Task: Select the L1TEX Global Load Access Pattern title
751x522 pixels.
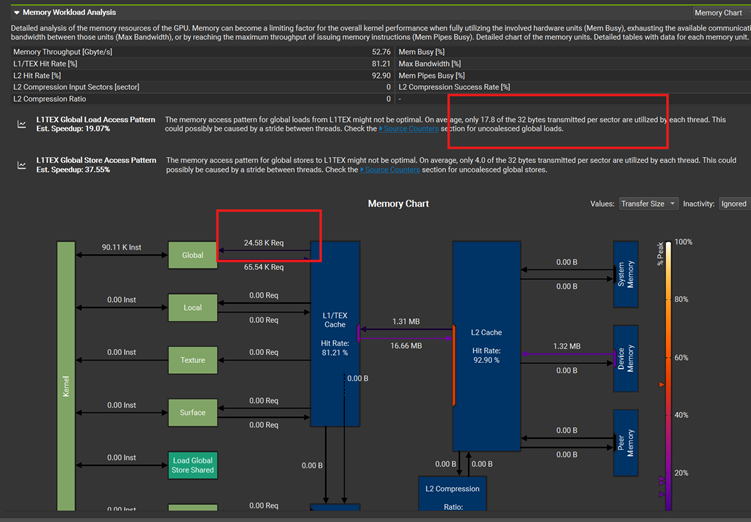Action: [96, 120]
